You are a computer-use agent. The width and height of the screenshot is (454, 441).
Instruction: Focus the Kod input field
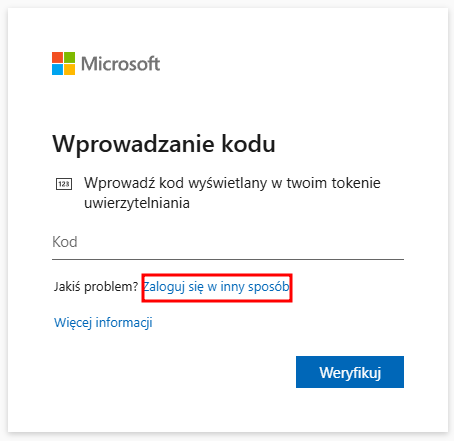[x=228, y=242]
